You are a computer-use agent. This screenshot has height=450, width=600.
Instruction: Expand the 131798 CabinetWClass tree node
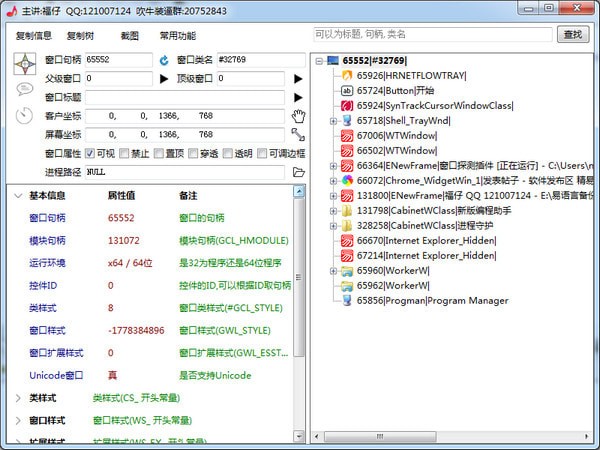tap(333, 211)
